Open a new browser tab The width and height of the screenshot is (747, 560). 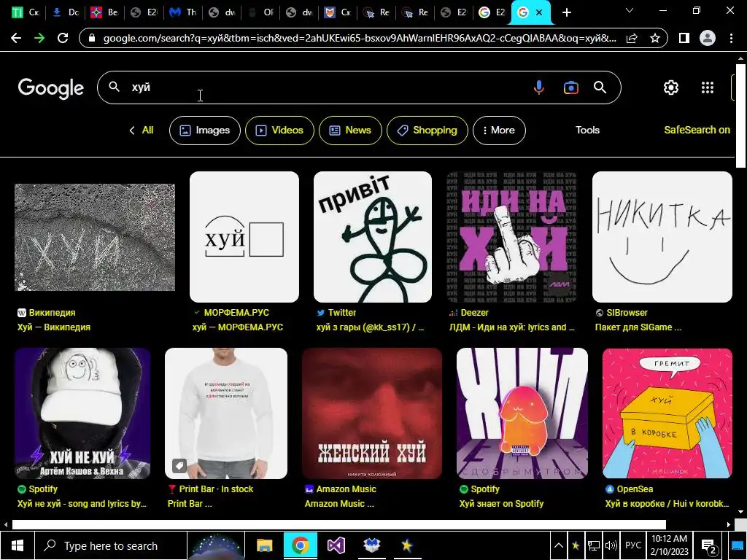pyautogui.click(x=566, y=13)
